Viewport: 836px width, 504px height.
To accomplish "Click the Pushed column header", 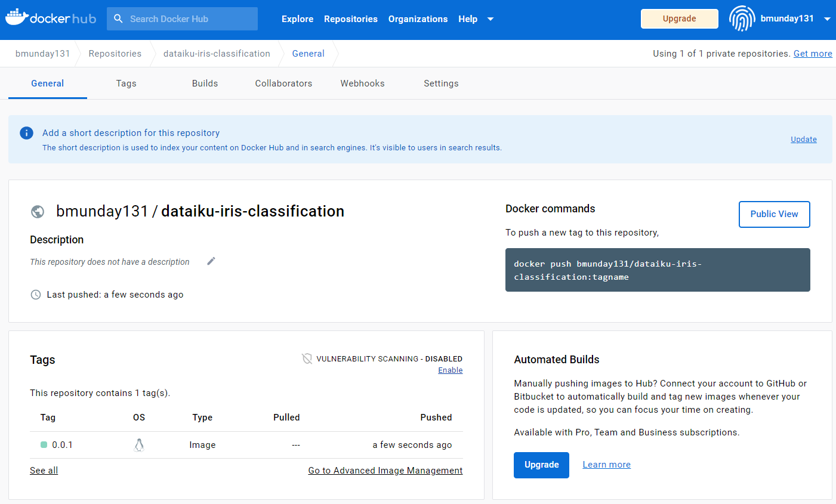I will click(x=436, y=418).
